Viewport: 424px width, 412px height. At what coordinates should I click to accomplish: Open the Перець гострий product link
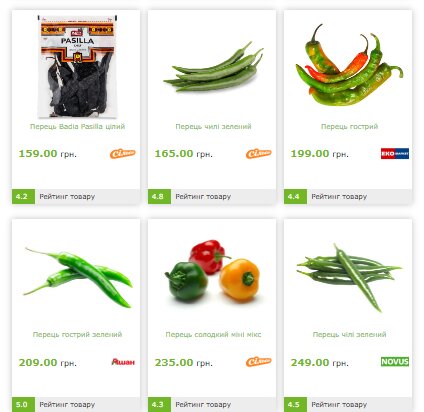pyautogui.click(x=349, y=127)
